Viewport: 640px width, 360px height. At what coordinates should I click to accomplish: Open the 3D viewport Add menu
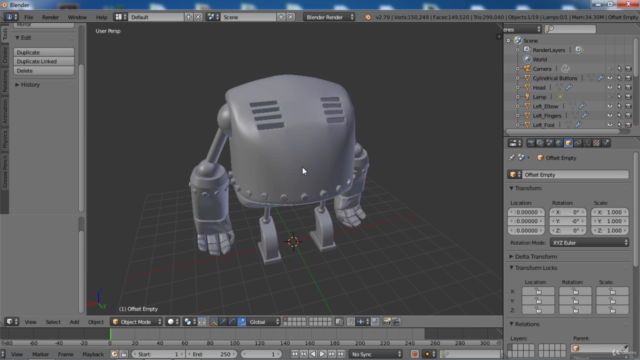pyautogui.click(x=74, y=322)
